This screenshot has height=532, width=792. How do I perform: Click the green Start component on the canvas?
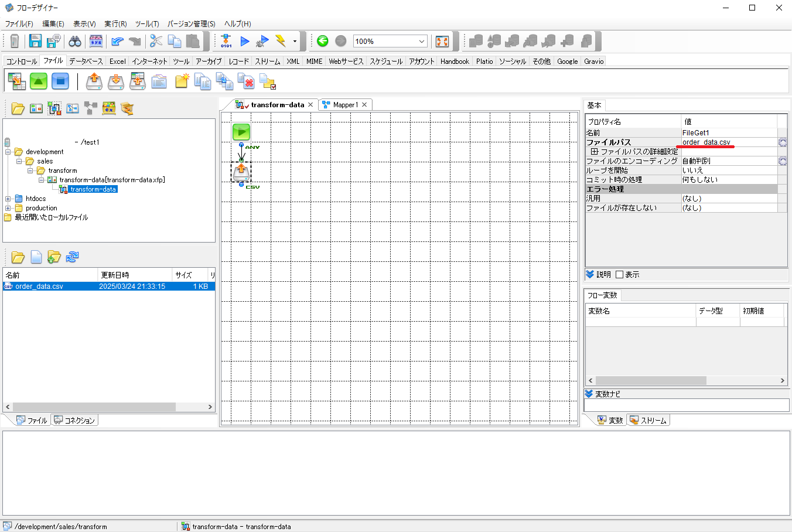pyautogui.click(x=241, y=132)
